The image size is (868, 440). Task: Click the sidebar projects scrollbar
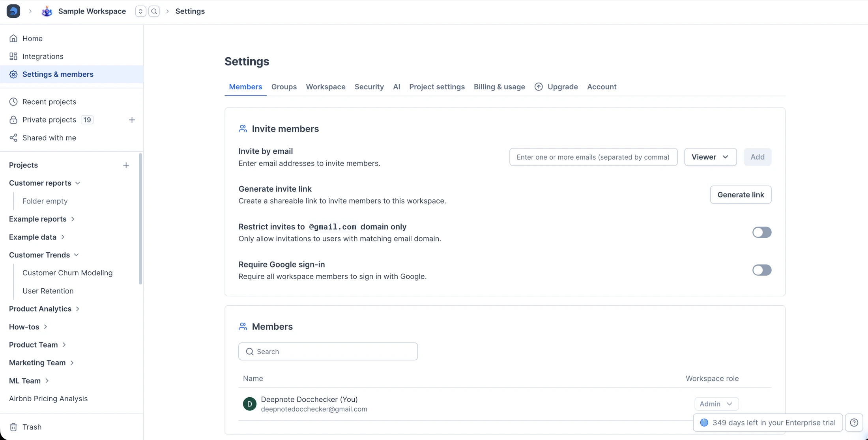(x=140, y=219)
